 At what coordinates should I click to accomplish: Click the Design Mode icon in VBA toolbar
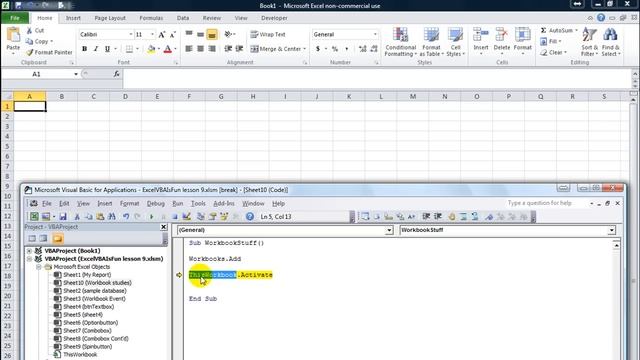tap(187, 217)
